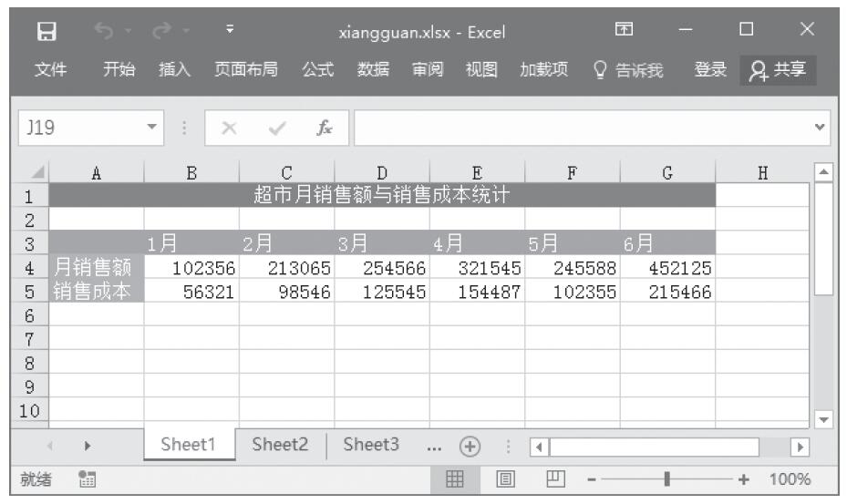The height and width of the screenshot is (504, 847).
Task: Click the Save icon in title bar
Action: (x=42, y=31)
